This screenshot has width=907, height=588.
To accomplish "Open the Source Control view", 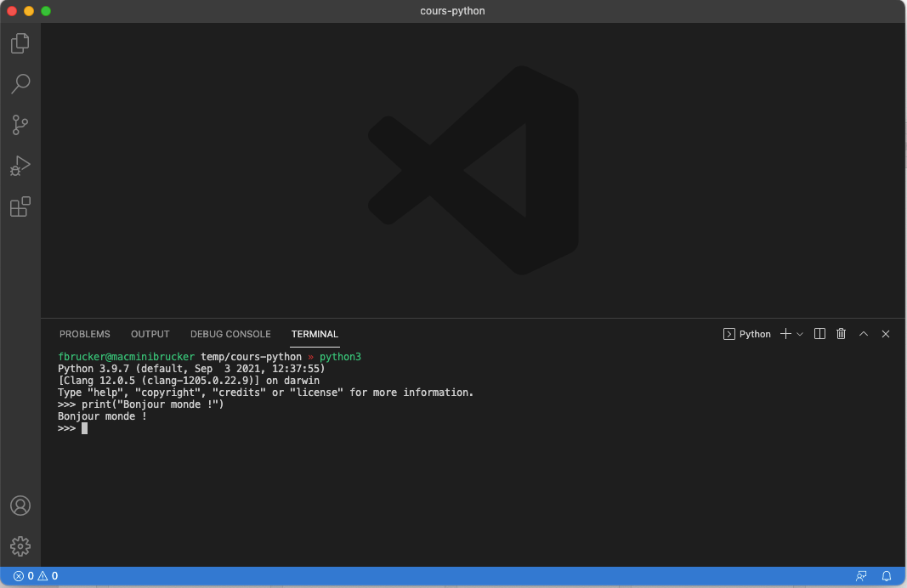I will click(x=20, y=125).
